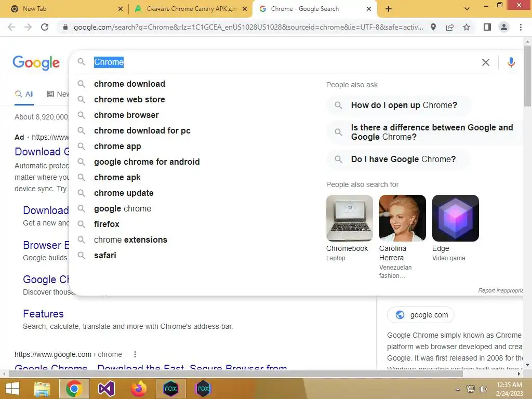
Task: Click the location pin icon in address bar
Action: (433, 27)
